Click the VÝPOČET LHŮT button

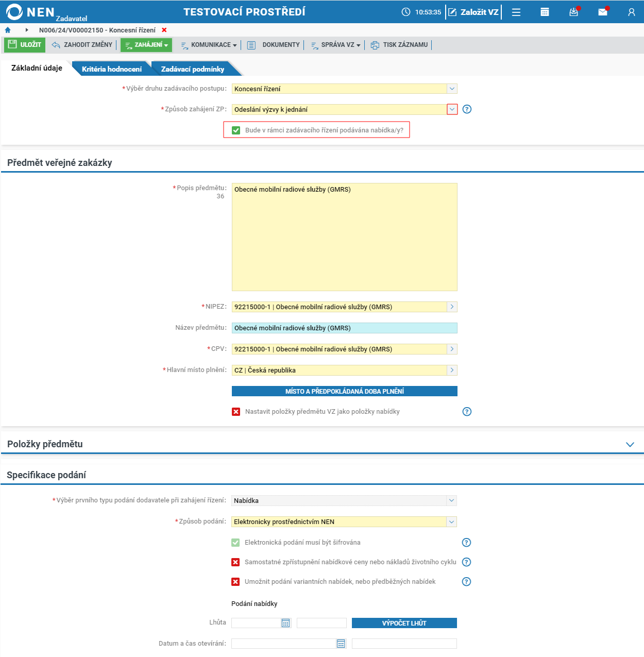coord(404,623)
